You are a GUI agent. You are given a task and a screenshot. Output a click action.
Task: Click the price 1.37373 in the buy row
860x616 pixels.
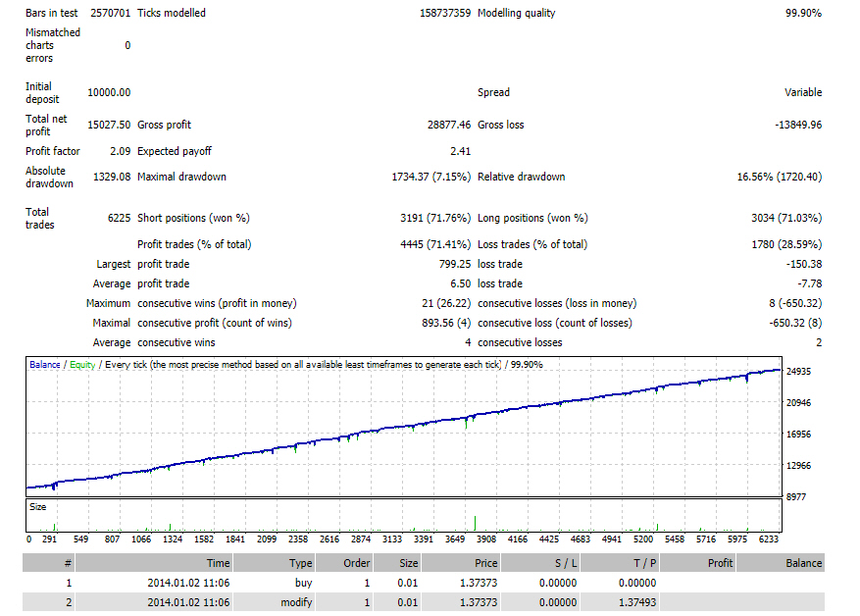tap(479, 583)
